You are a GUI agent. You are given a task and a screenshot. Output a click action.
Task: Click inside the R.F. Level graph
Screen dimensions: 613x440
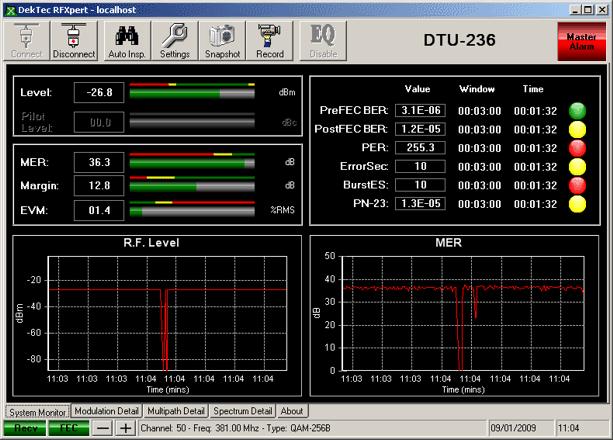165,313
